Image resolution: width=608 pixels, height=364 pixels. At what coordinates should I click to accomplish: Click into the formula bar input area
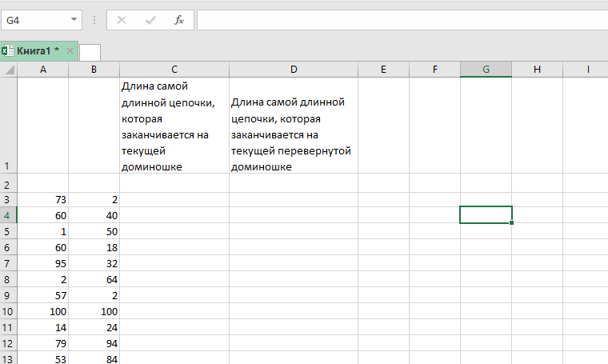[x=400, y=20]
